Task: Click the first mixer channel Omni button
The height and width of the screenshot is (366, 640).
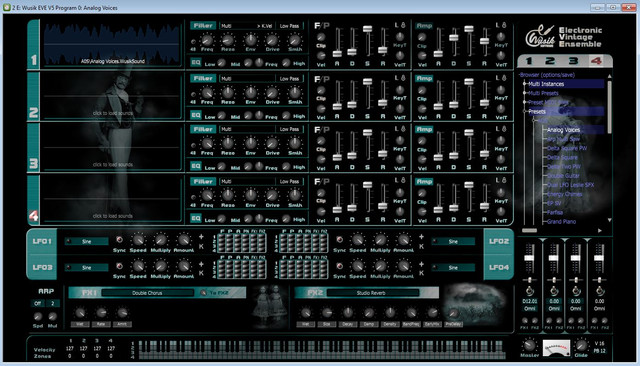Action: click(529, 308)
